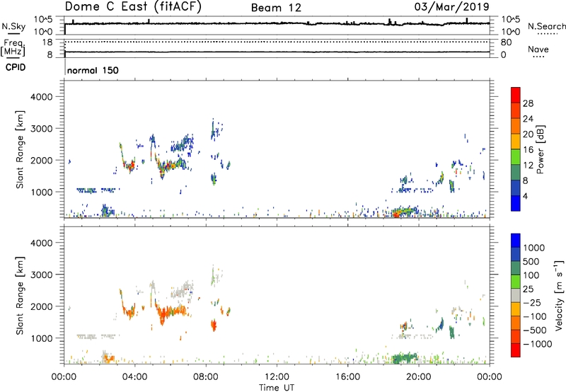Click the 'normal 150' CPID text
The width and height of the screenshot is (566, 392).
[x=93, y=70]
